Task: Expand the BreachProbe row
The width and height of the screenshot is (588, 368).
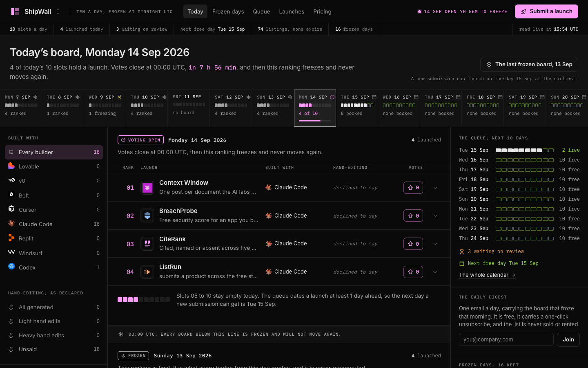Action: pos(435,215)
